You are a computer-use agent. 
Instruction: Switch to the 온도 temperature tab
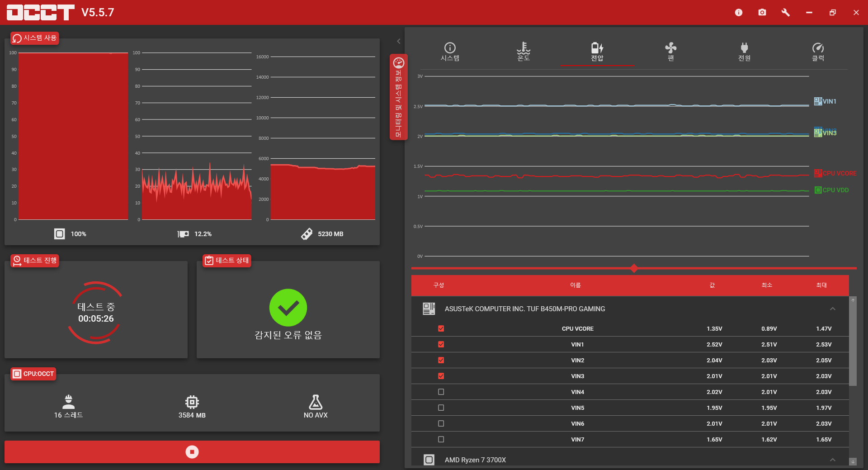click(524, 52)
